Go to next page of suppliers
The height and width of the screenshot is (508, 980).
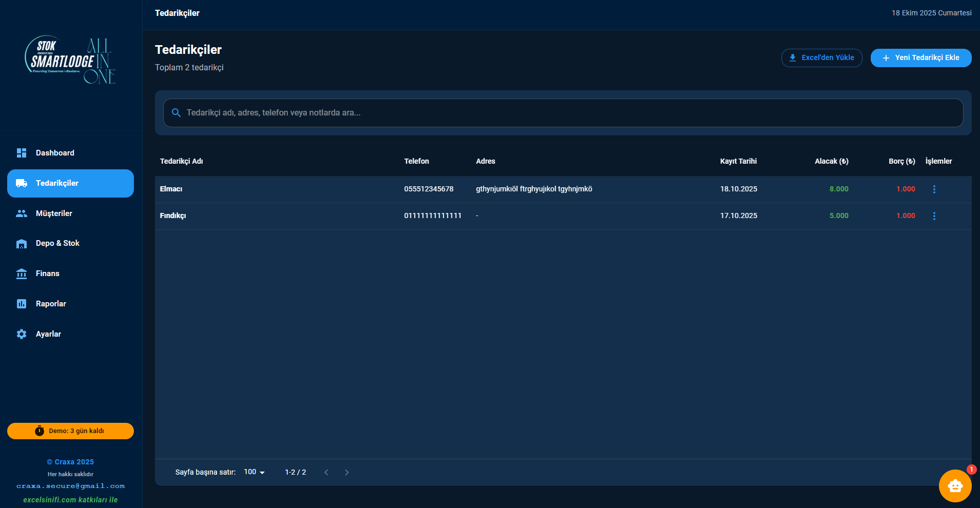pyautogui.click(x=347, y=472)
